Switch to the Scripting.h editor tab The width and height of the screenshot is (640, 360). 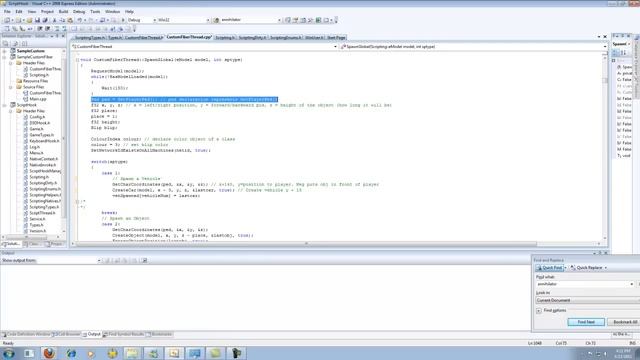225,38
